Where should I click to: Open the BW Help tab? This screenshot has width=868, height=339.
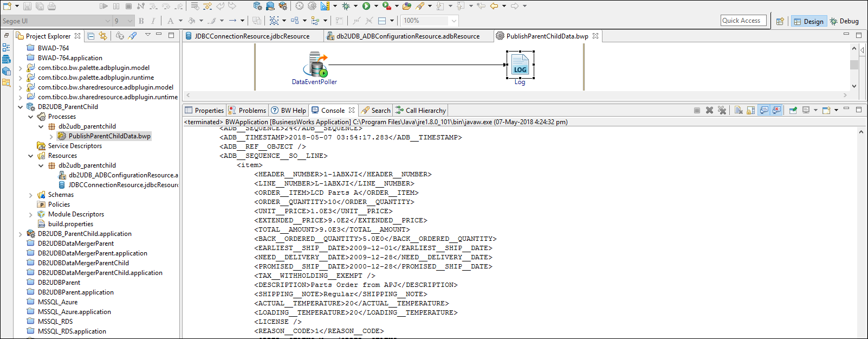[289, 110]
